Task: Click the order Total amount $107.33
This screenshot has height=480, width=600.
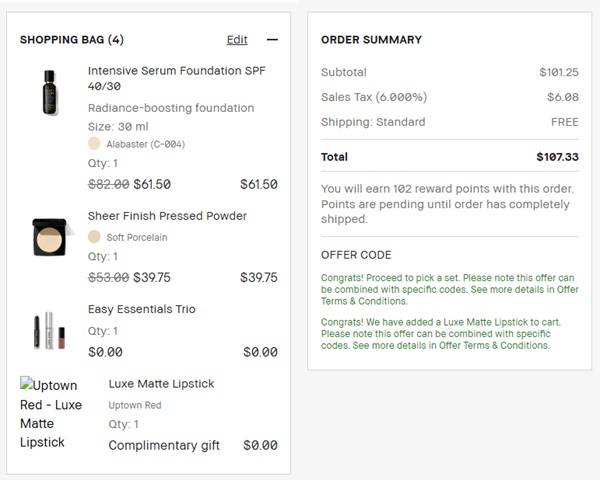Action: [x=557, y=157]
